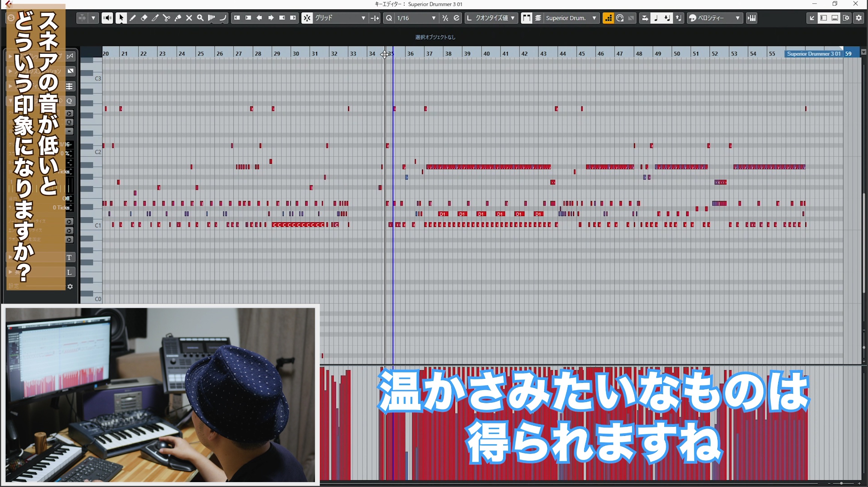Toggle Edit Active Part Only icon

point(538,18)
